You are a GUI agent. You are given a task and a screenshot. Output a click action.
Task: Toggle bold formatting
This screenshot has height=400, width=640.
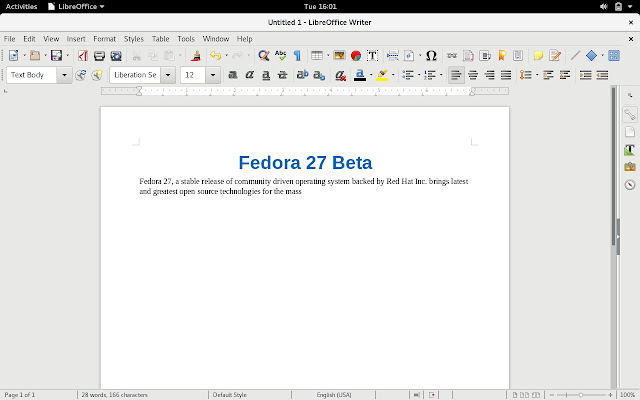coord(233,75)
